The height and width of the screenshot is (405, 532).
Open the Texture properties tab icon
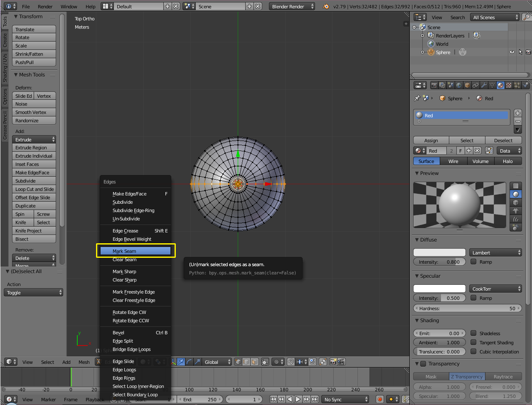[x=509, y=85]
